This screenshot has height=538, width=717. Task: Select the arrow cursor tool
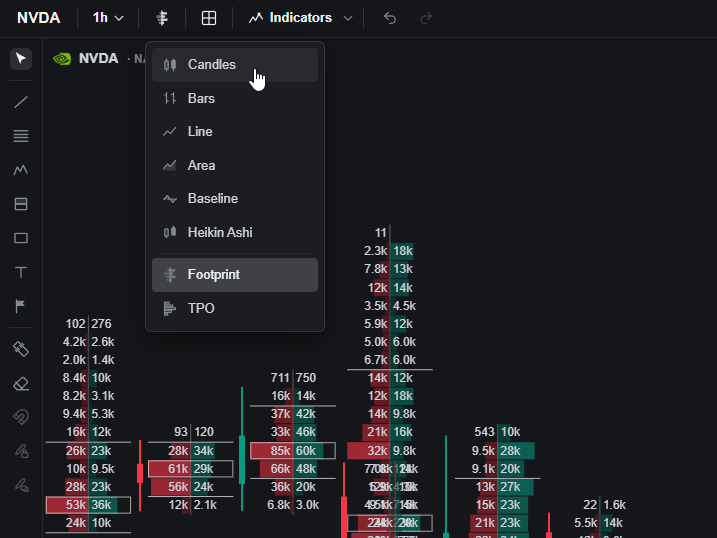(21, 59)
